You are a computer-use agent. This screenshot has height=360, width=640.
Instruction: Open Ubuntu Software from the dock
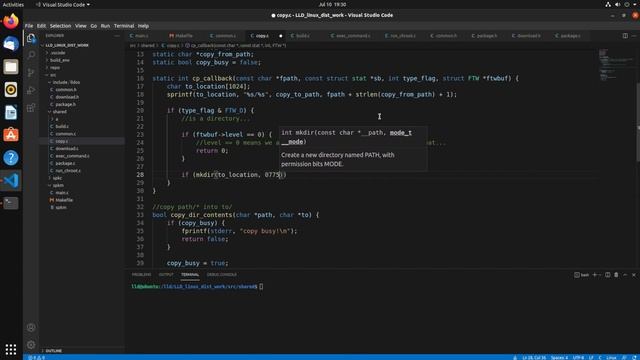11,135
